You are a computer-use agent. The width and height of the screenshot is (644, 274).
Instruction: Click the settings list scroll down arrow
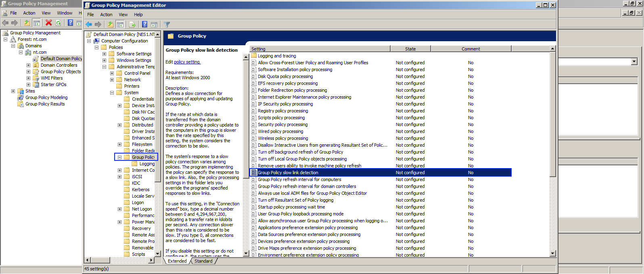[553, 253]
